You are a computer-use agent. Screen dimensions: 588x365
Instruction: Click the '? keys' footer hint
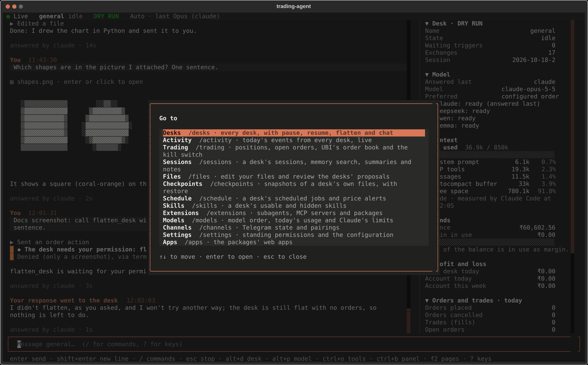pyautogui.click(x=481, y=359)
